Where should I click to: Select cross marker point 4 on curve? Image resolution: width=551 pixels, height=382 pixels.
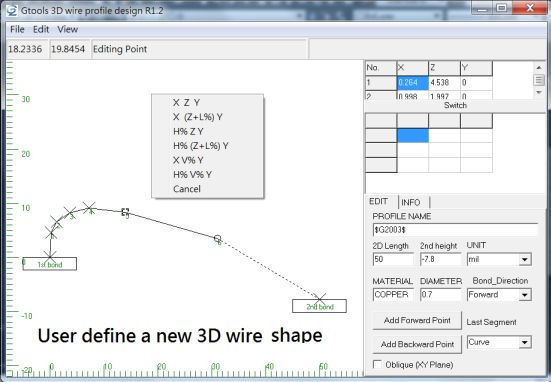click(89, 208)
